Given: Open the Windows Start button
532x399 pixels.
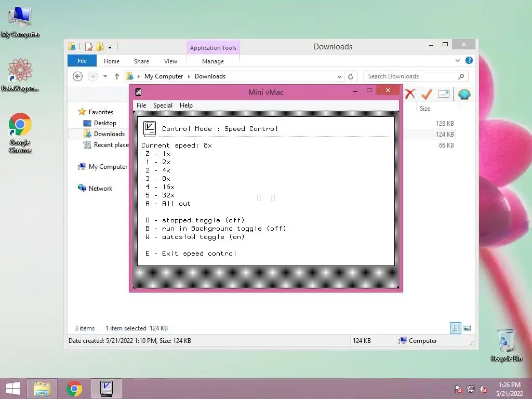Looking at the screenshot, I should point(13,389).
